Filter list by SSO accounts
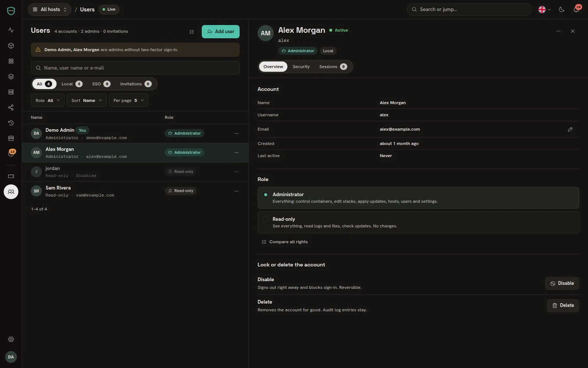The height and width of the screenshot is (368, 588). 101,84
